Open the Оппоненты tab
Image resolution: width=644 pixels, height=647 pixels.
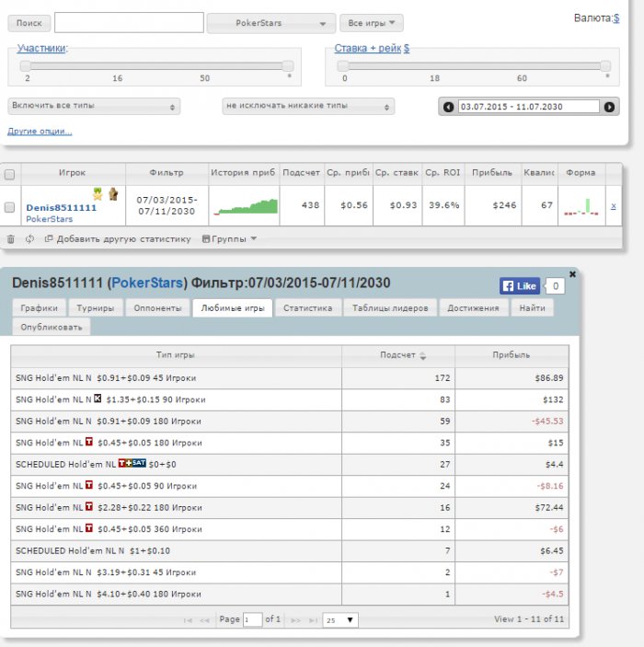click(157, 308)
